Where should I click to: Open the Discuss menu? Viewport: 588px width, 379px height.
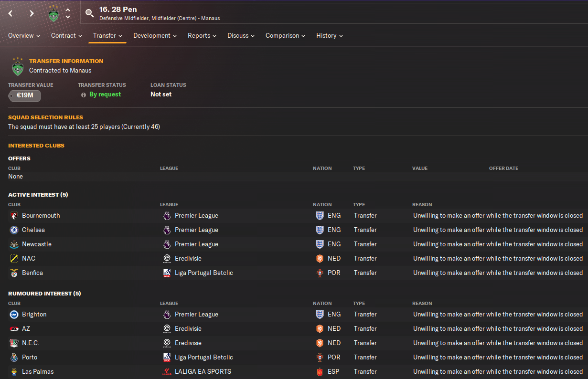241,36
